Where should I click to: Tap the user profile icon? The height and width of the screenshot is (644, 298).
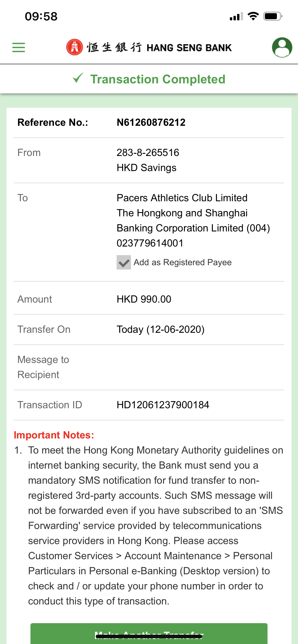[x=282, y=47]
